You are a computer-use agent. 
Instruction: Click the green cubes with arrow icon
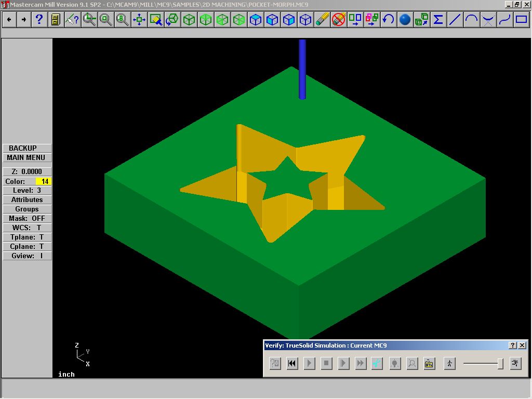[x=422, y=20]
